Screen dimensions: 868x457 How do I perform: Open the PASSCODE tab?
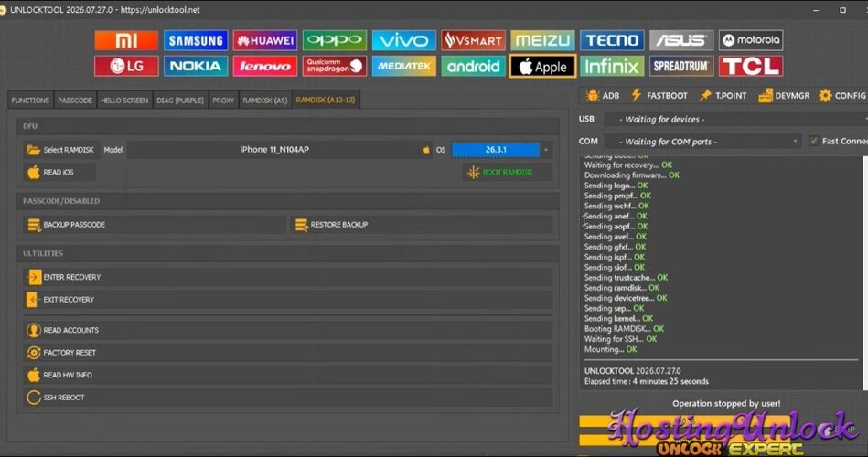pos(75,101)
